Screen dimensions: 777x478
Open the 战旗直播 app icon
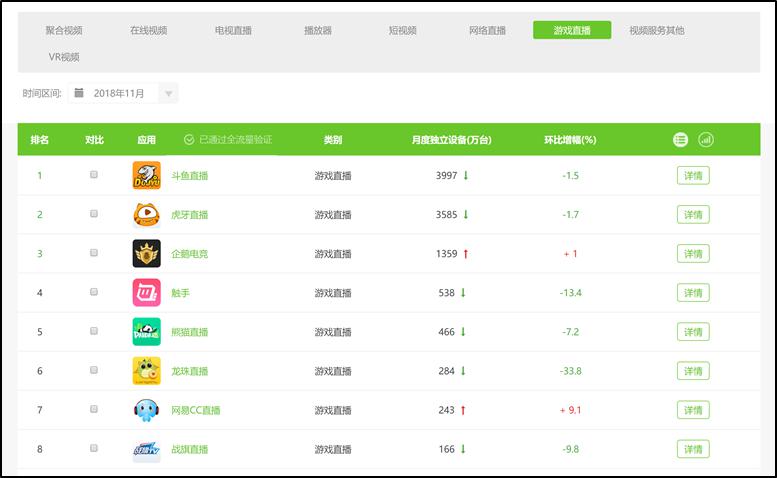coord(147,449)
